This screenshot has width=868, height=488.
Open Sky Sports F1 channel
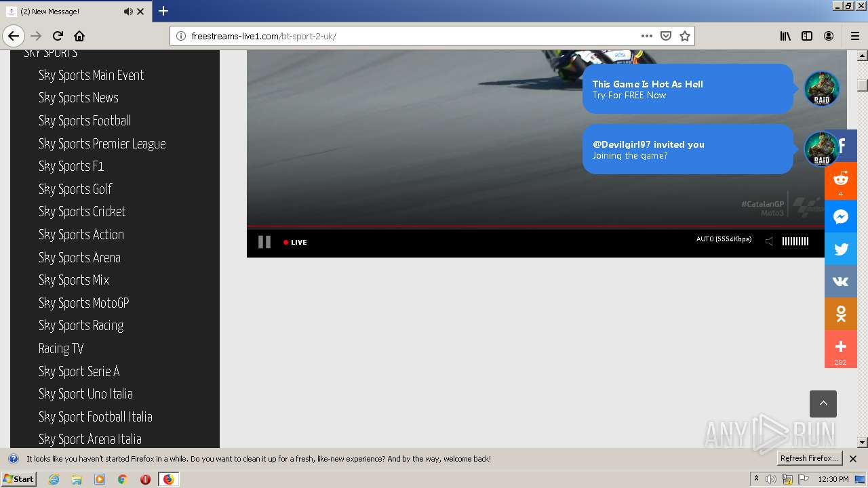tap(71, 166)
